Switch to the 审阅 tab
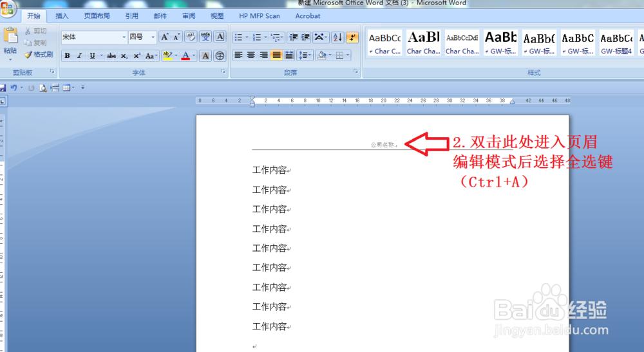This screenshot has height=352, width=644. coord(189,16)
